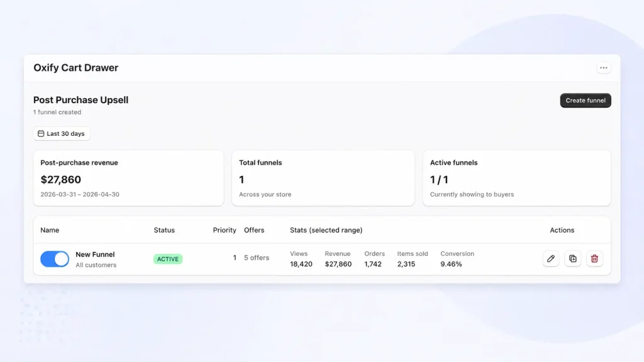Edit New Funnel with the pencil icon
Screen dimensions: 644x362
point(551,258)
